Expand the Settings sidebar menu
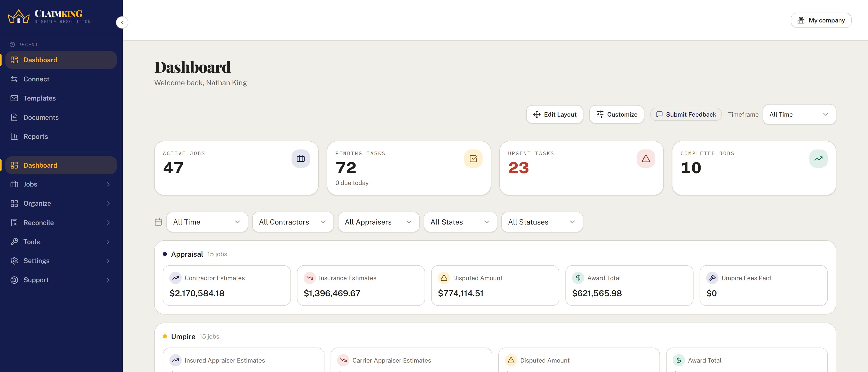 click(61, 261)
